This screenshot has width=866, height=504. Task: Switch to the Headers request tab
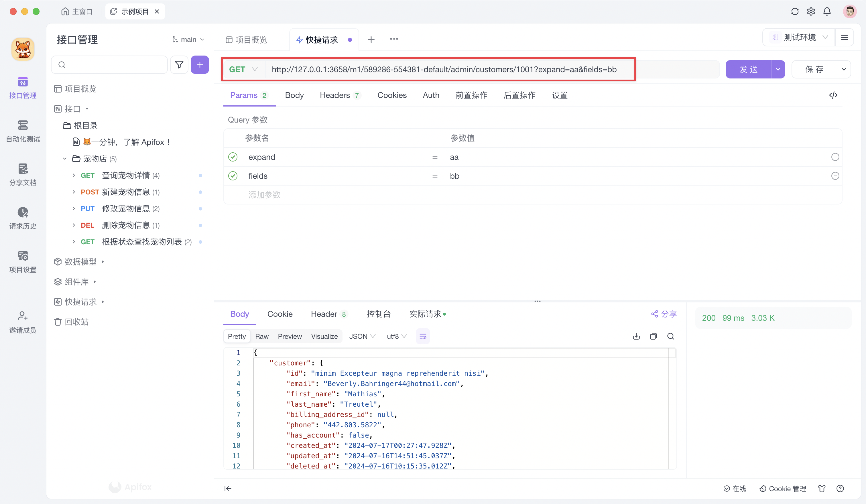335,95
